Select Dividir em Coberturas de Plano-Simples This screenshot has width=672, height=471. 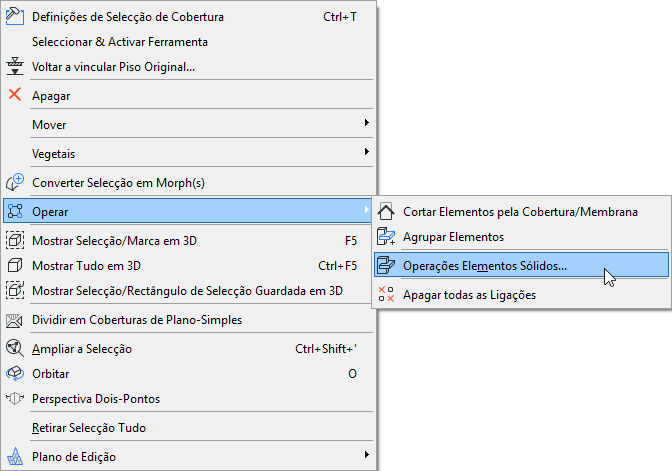click(138, 320)
